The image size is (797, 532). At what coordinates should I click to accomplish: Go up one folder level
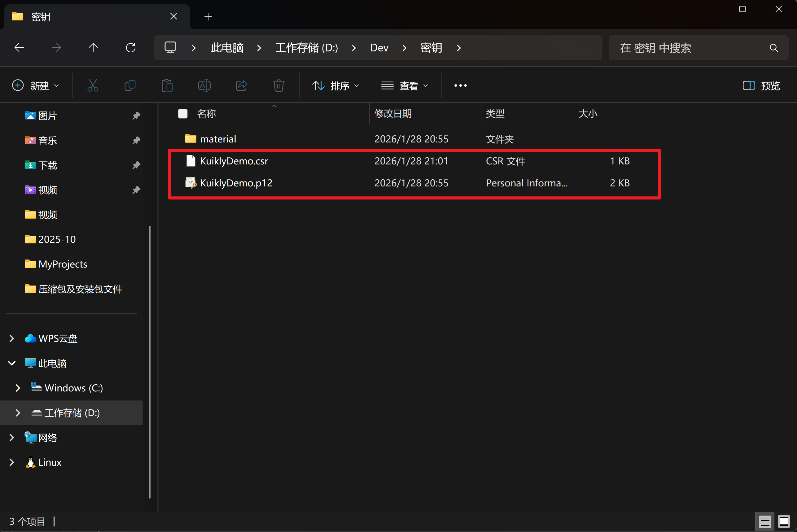(x=93, y=48)
